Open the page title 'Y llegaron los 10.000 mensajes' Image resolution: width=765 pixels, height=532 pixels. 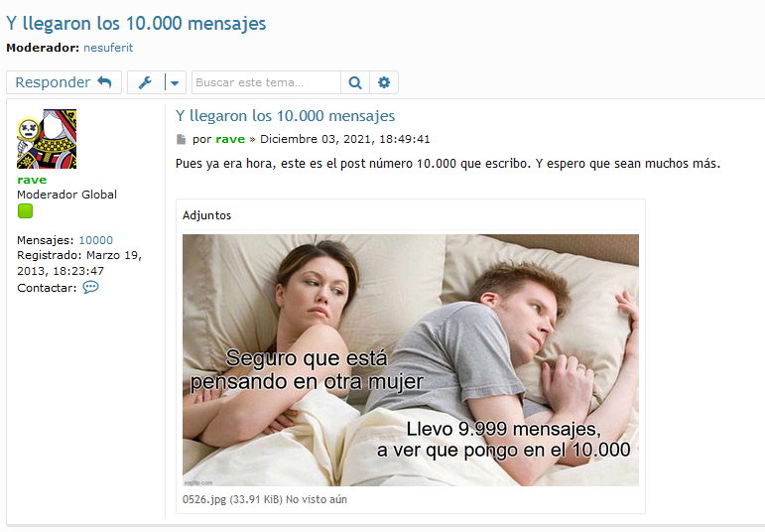[x=136, y=24]
